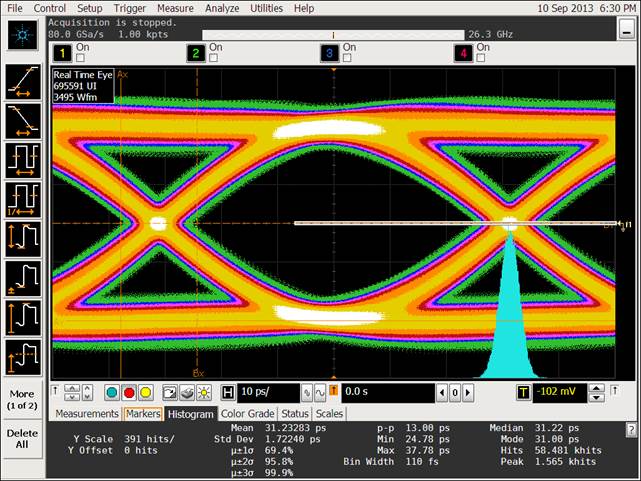
Task: Click the 10 ps/ horizontal scale field
Action: [269, 393]
